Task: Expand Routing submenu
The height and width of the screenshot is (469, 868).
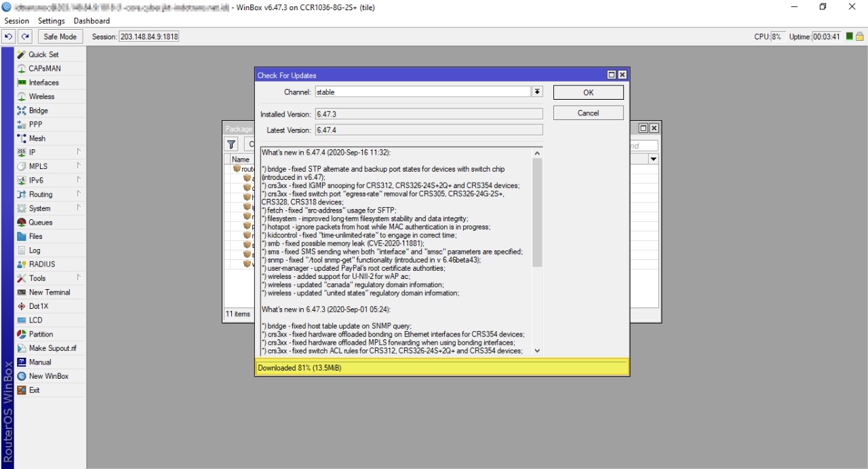Action: [x=79, y=194]
